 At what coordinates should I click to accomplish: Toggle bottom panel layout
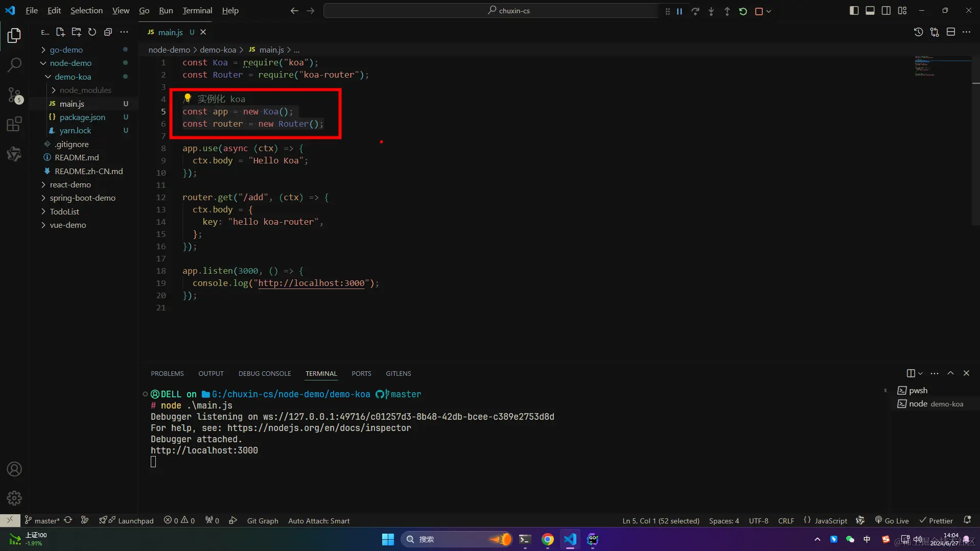870,11
